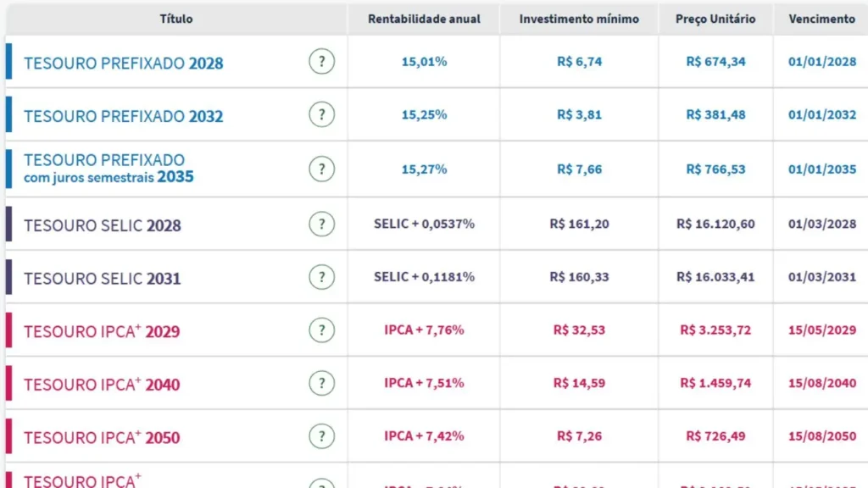Click the Preço Unitário column header
The width and height of the screenshot is (868, 488).
pos(715,19)
